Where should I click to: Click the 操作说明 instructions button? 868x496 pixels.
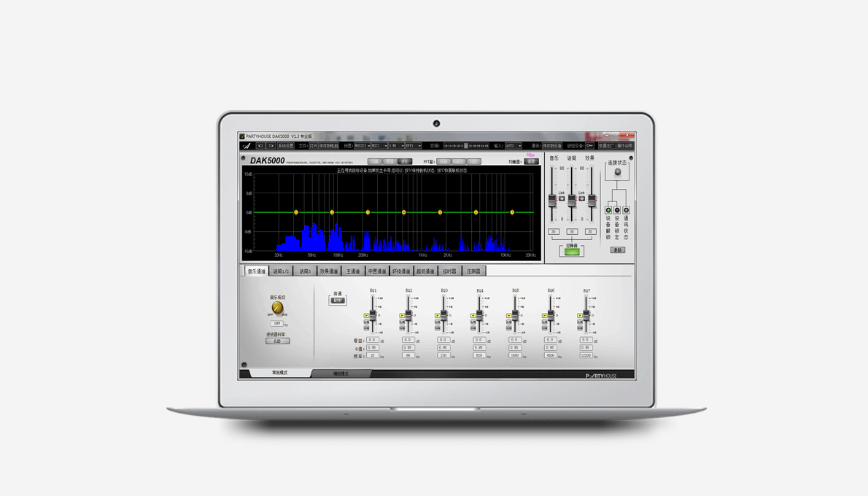[x=624, y=146]
